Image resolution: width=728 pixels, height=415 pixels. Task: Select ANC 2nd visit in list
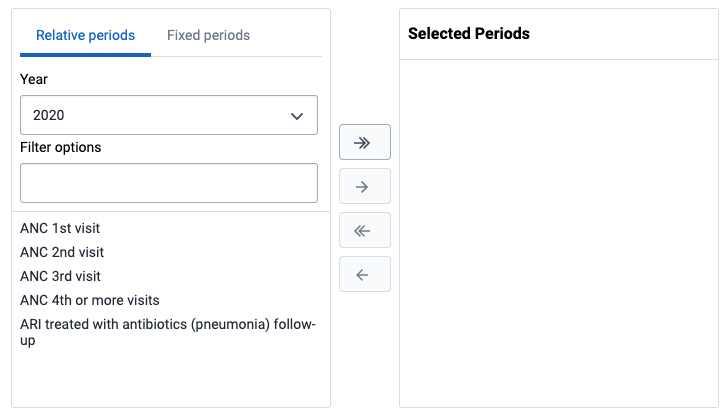click(x=62, y=252)
